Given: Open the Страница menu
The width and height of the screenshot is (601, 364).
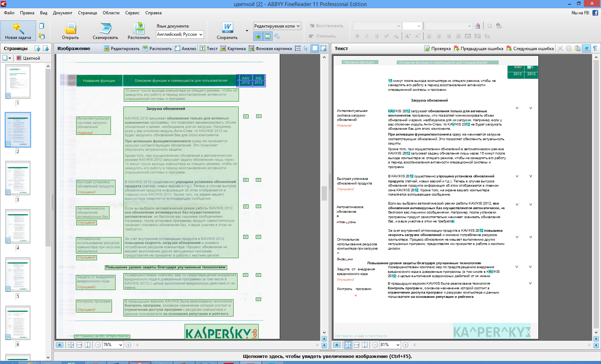Looking at the screenshot, I should pos(87,13).
